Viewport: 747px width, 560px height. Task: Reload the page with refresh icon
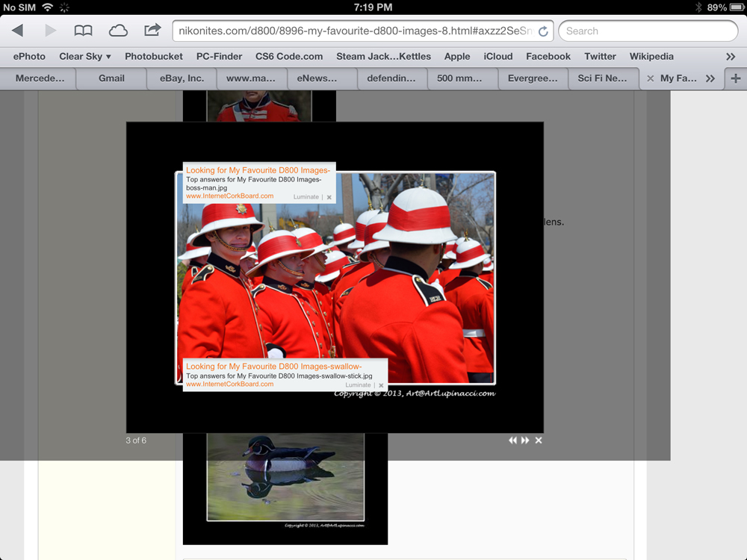543,31
